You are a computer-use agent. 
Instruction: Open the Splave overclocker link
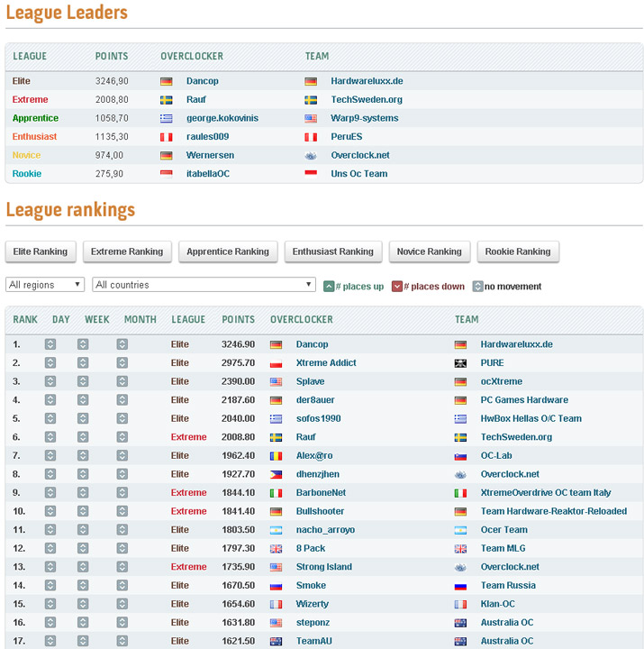coord(310,381)
